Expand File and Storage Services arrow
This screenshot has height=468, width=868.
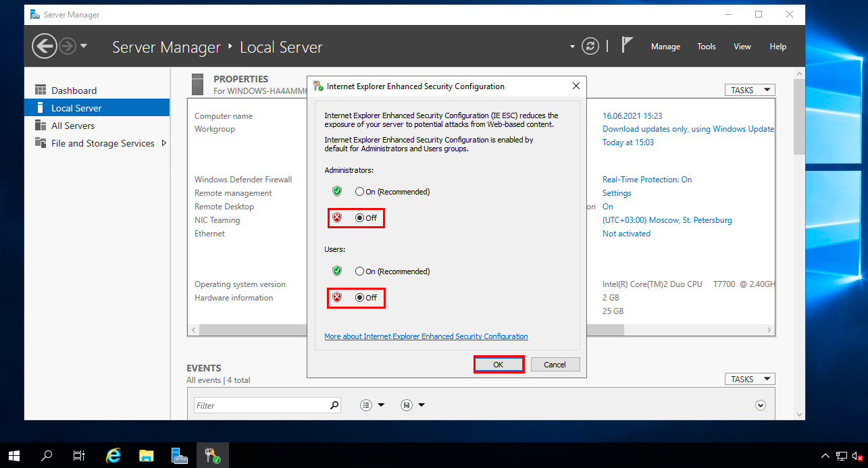[164, 143]
